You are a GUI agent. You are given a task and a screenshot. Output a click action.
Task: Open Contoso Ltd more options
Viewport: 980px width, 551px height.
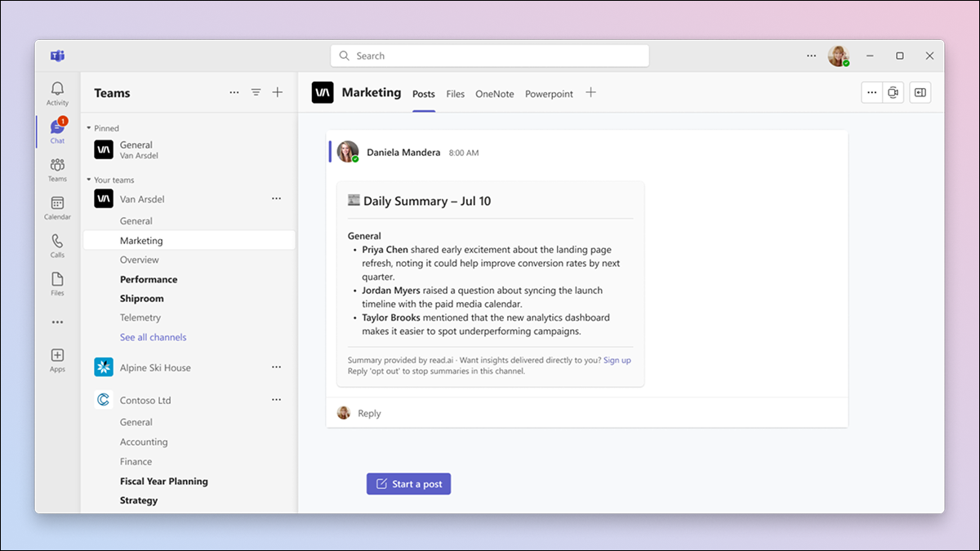[276, 400]
